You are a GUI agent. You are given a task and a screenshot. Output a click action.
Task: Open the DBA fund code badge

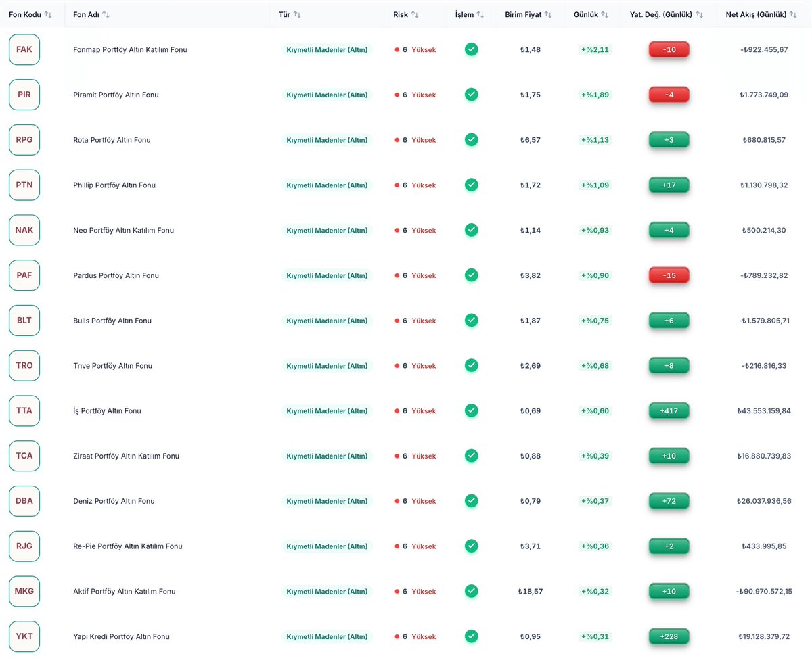[x=24, y=501]
